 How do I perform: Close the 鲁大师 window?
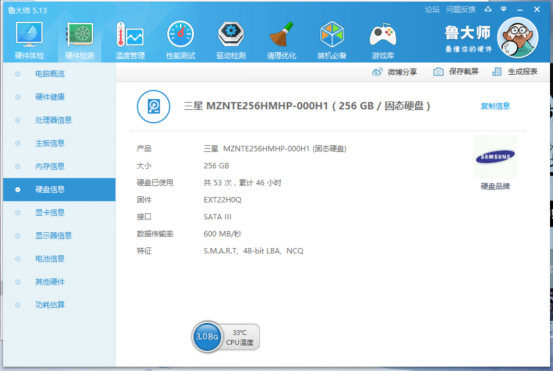coord(537,10)
